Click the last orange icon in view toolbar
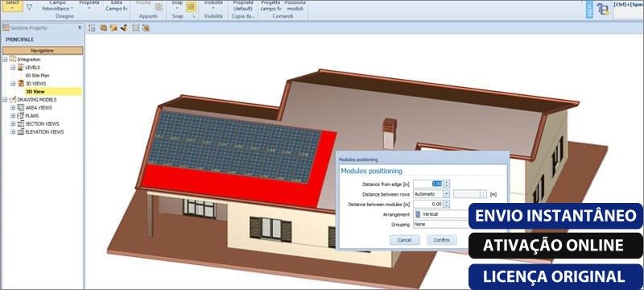Screen dimensions: 644x290 click(146, 28)
